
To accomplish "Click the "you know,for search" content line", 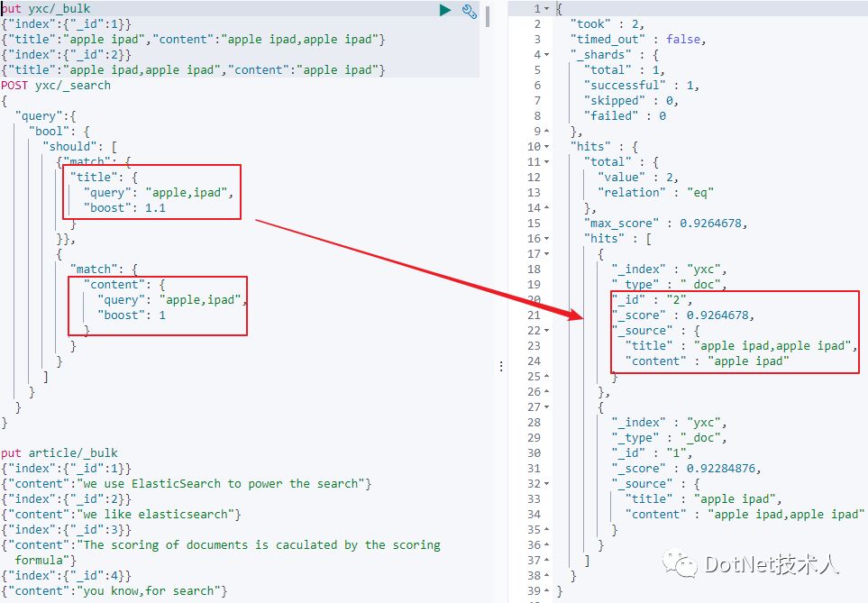I will [114, 590].
